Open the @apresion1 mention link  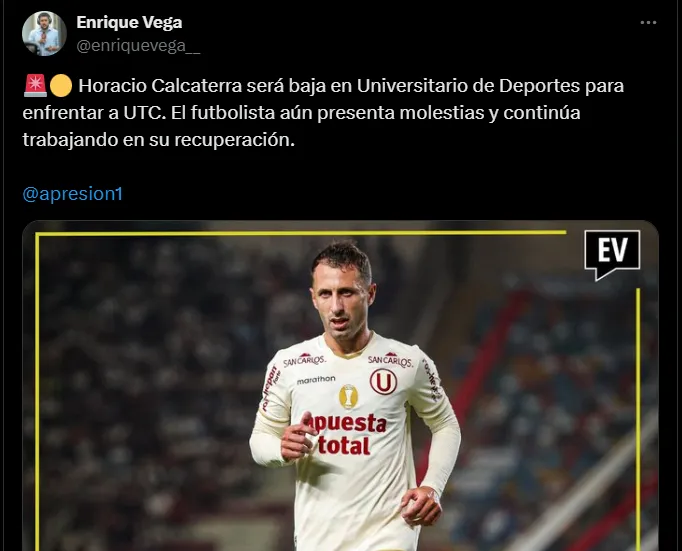tap(73, 194)
